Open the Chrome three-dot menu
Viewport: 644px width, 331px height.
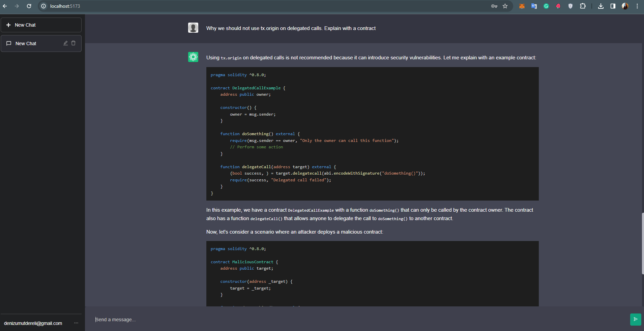[637, 6]
